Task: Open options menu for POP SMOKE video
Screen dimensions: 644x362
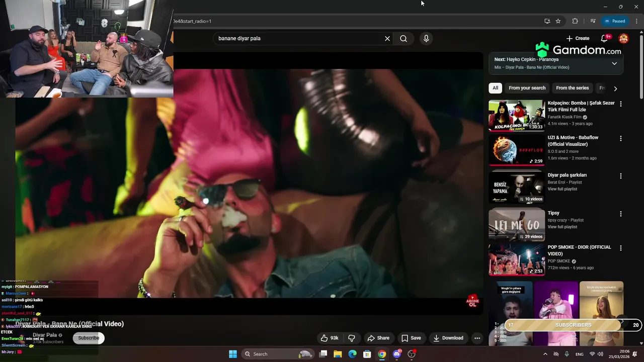Action: coord(620,248)
